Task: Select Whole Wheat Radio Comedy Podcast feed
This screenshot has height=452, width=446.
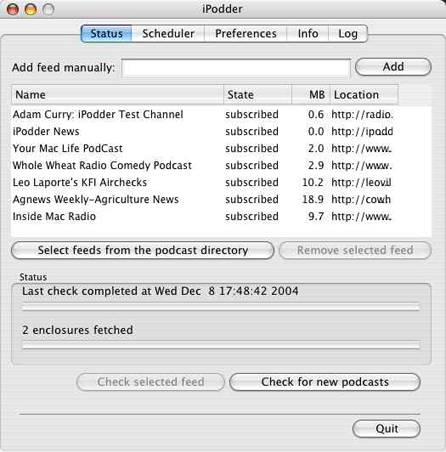Action: tap(221, 165)
